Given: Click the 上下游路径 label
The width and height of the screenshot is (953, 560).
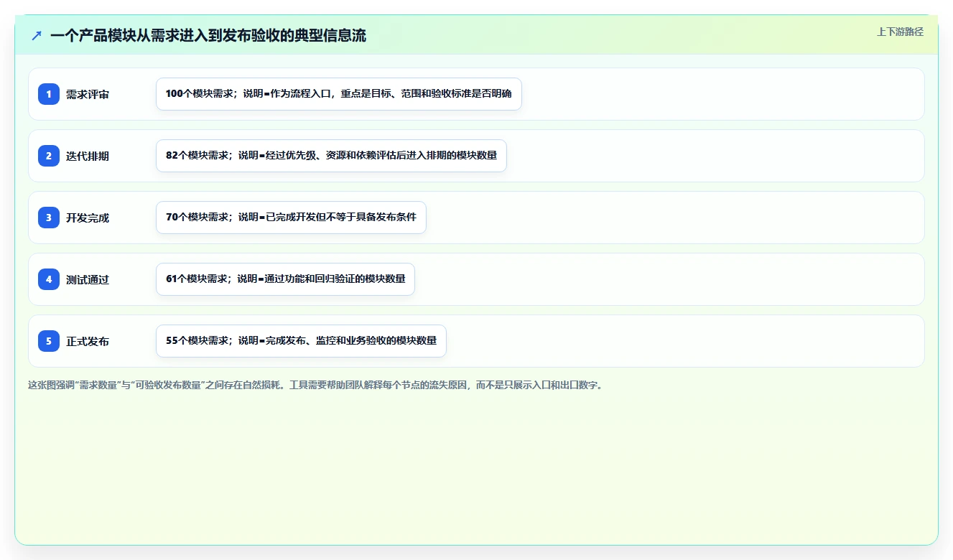Looking at the screenshot, I should [900, 32].
